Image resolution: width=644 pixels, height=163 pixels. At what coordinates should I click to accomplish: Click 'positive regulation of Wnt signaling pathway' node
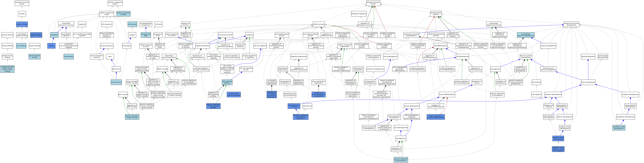(x=213, y=106)
